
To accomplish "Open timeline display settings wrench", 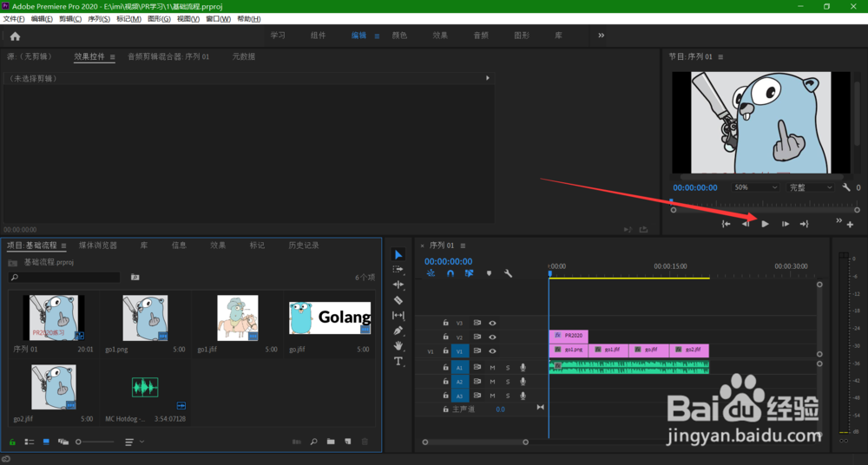I will coord(508,273).
